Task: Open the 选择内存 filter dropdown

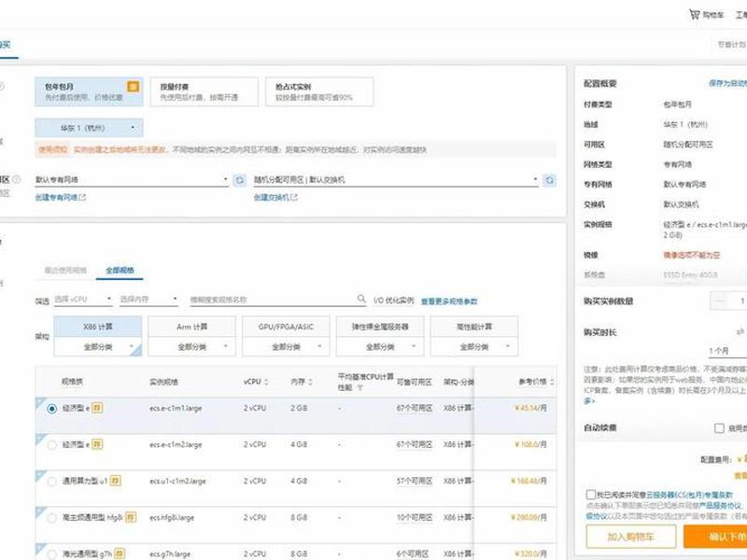Action: [x=148, y=299]
